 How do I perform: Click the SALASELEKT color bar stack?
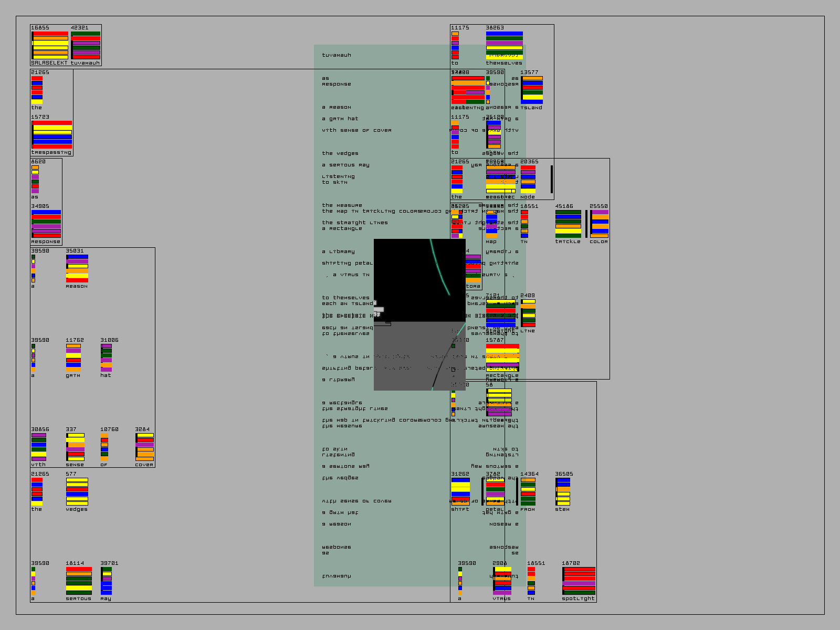(x=50, y=45)
